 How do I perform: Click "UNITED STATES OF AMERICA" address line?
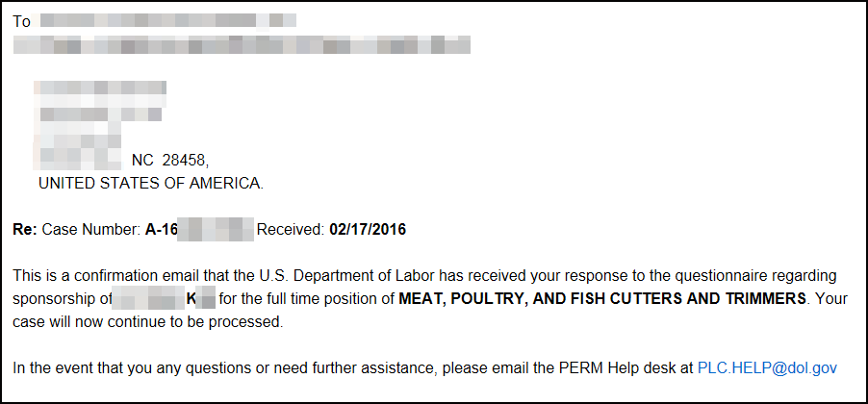tap(150, 182)
